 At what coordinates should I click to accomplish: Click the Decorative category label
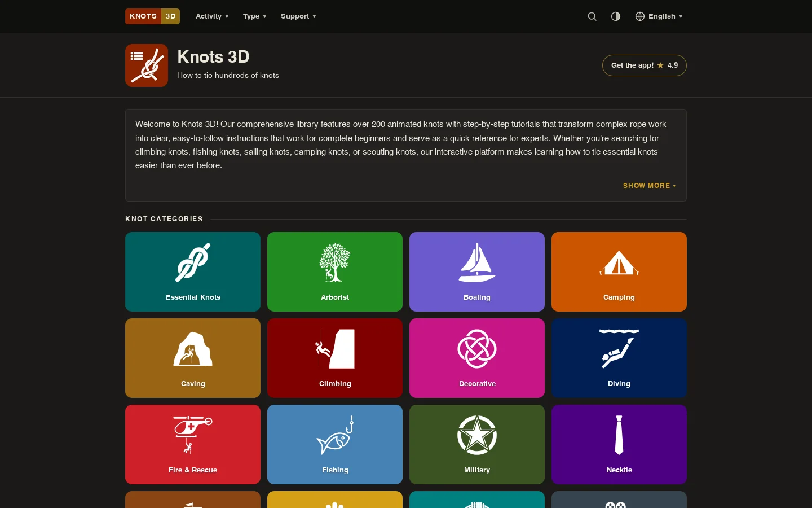coord(477,384)
